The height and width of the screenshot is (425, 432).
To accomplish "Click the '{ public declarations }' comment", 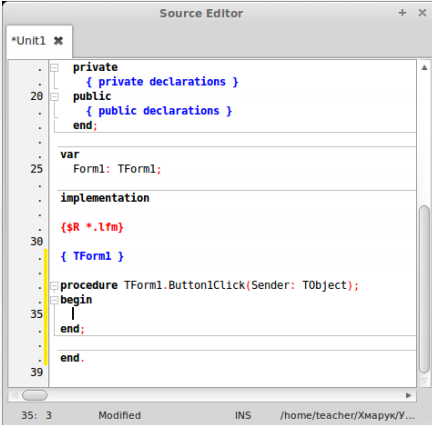I will pyautogui.click(x=159, y=111).
